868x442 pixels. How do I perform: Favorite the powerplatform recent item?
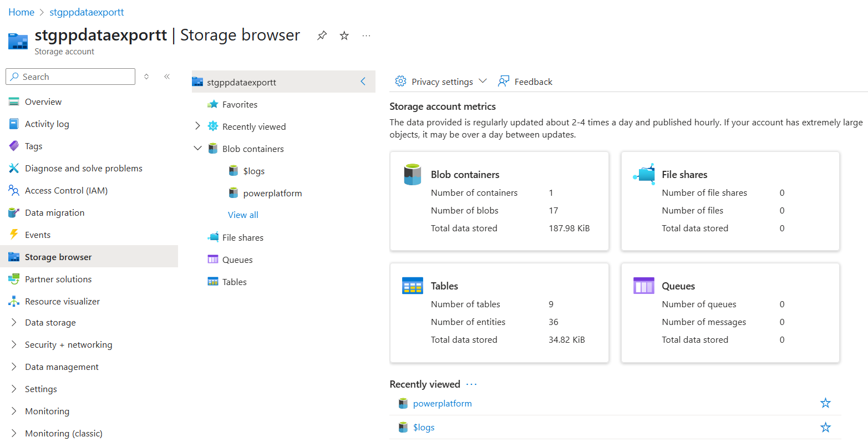coord(825,403)
